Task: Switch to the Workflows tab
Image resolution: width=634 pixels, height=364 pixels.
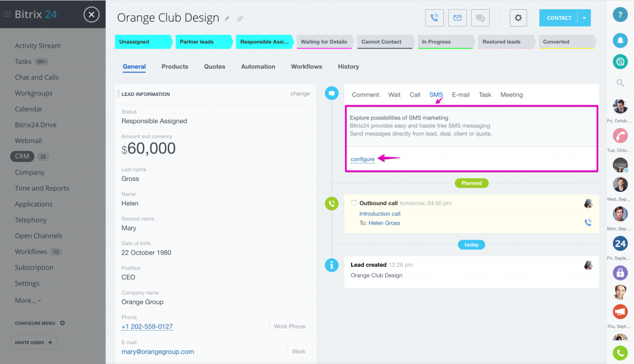Action: pyautogui.click(x=306, y=67)
